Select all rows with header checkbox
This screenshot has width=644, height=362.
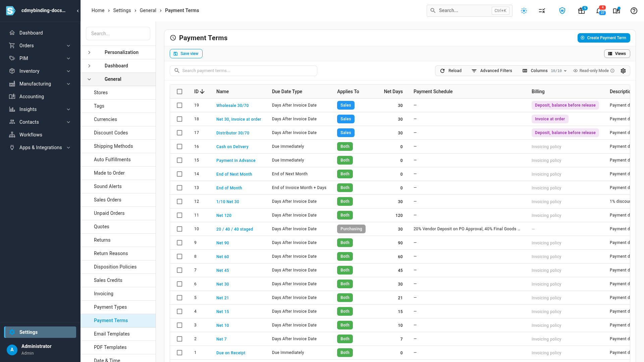[x=180, y=92]
